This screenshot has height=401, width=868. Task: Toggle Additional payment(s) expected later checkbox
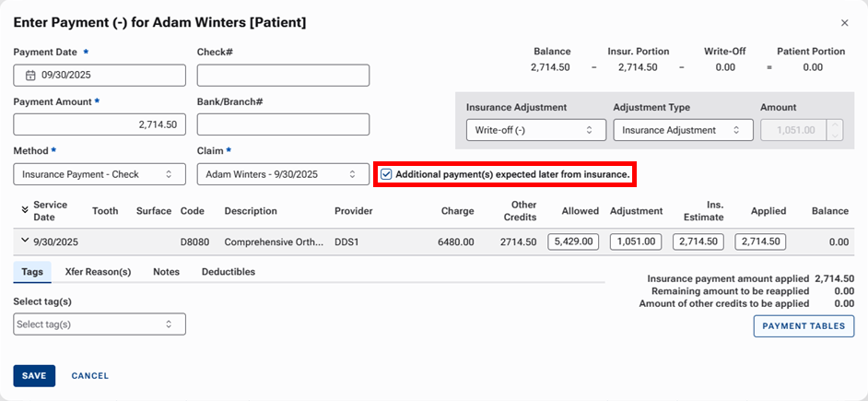click(387, 174)
